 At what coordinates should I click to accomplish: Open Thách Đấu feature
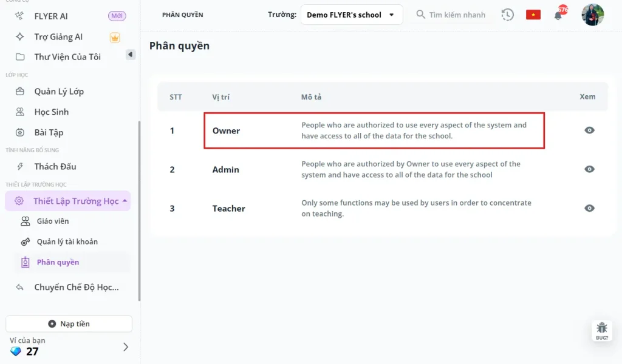click(x=55, y=166)
